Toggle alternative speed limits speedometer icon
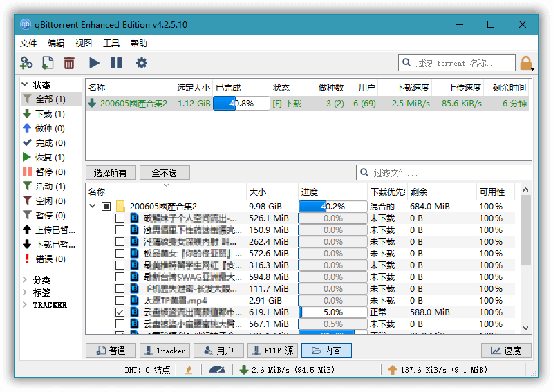The height and width of the screenshot is (392, 553). pos(216,370)
